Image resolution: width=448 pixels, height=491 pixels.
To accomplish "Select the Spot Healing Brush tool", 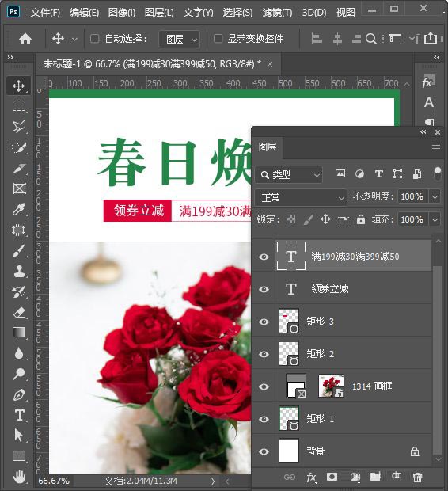I will tap(19, 230).
